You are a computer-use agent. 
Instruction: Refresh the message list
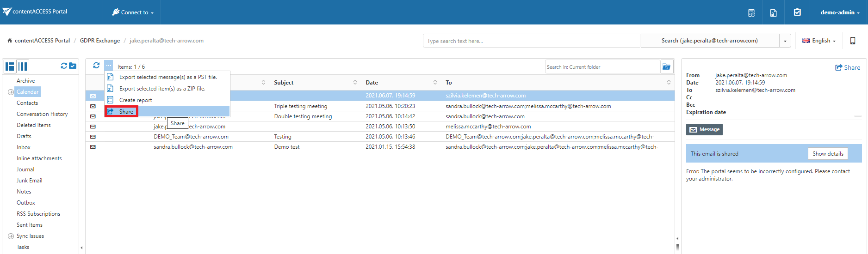click(96, 66)
